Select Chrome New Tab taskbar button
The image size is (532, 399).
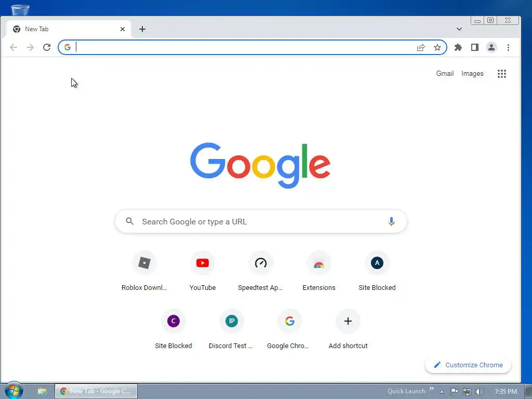(96, 391)
